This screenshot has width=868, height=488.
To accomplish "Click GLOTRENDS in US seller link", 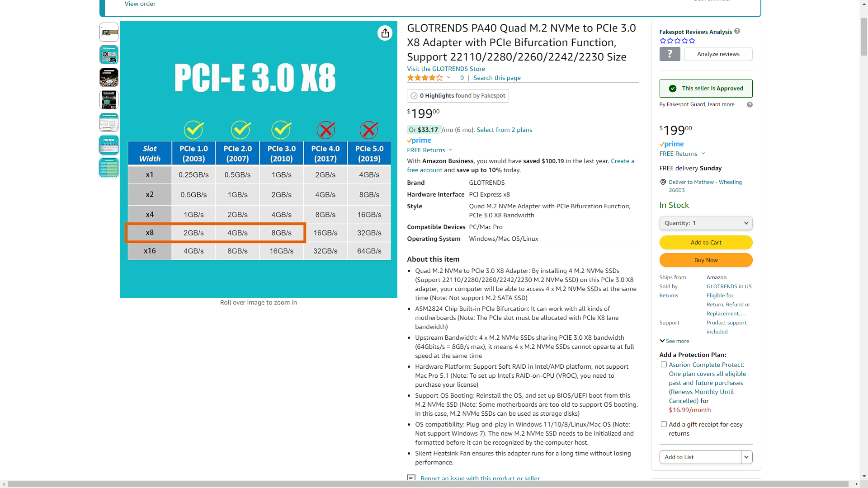I will tap(729, 286).
